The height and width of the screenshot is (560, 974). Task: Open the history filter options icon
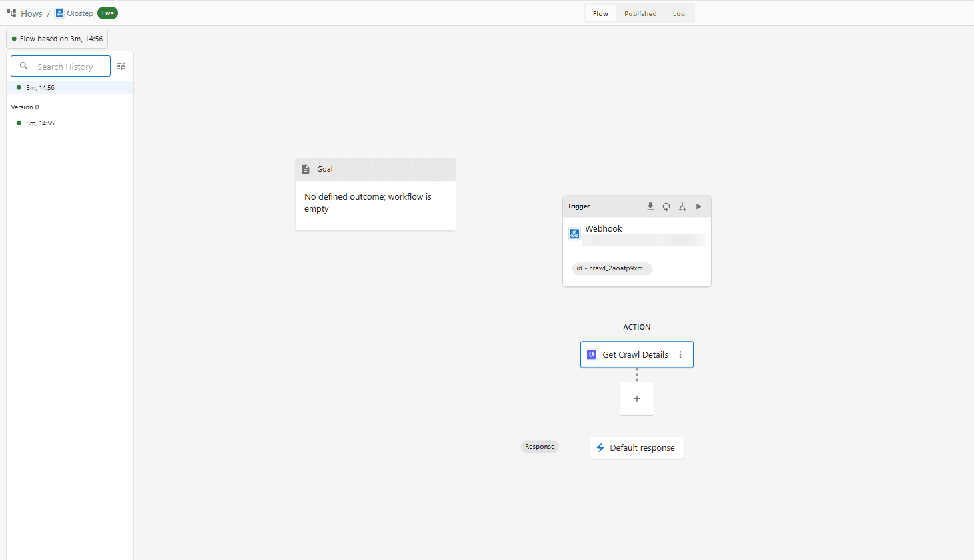coord(121,66)
